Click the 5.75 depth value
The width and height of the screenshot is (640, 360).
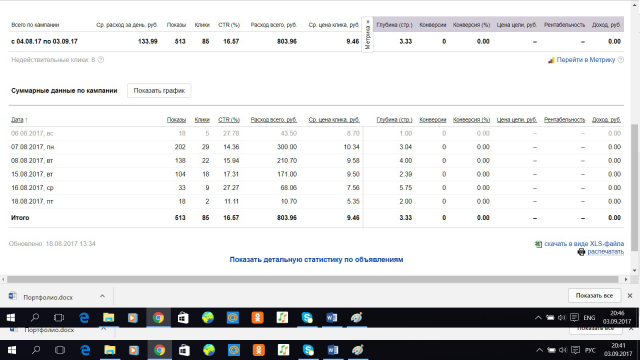pos(406,188)
